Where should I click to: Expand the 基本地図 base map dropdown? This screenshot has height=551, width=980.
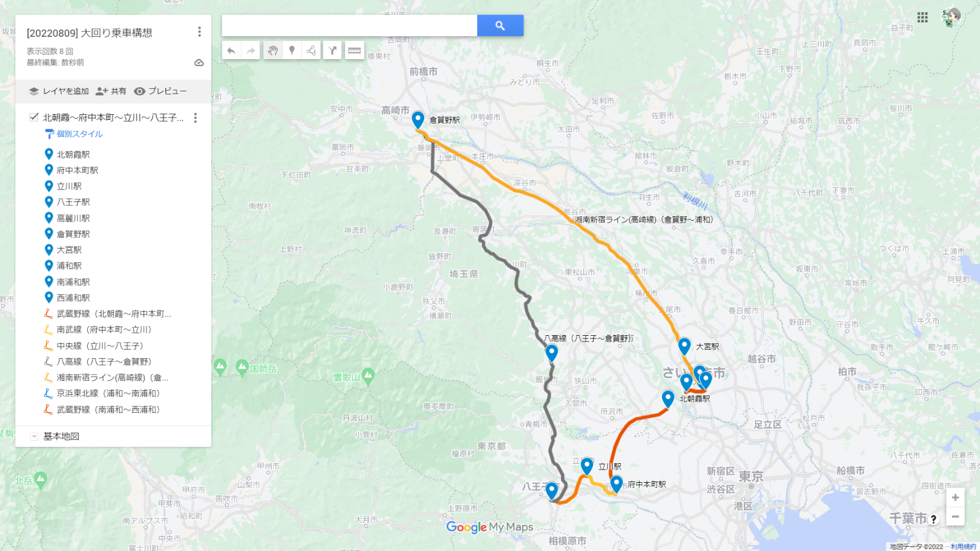coord(34,437)
